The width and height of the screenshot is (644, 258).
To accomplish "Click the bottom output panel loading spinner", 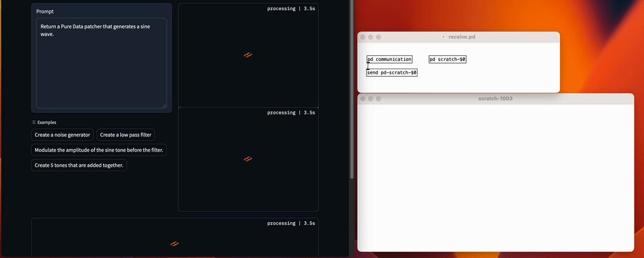I will [x=175, y=244].
